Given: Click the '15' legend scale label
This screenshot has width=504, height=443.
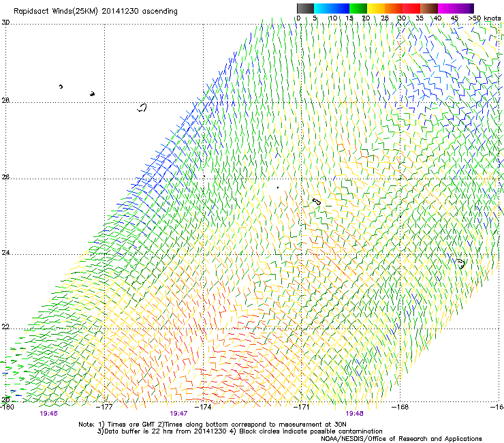Looking at the screenshot, I should click(349, 18).
